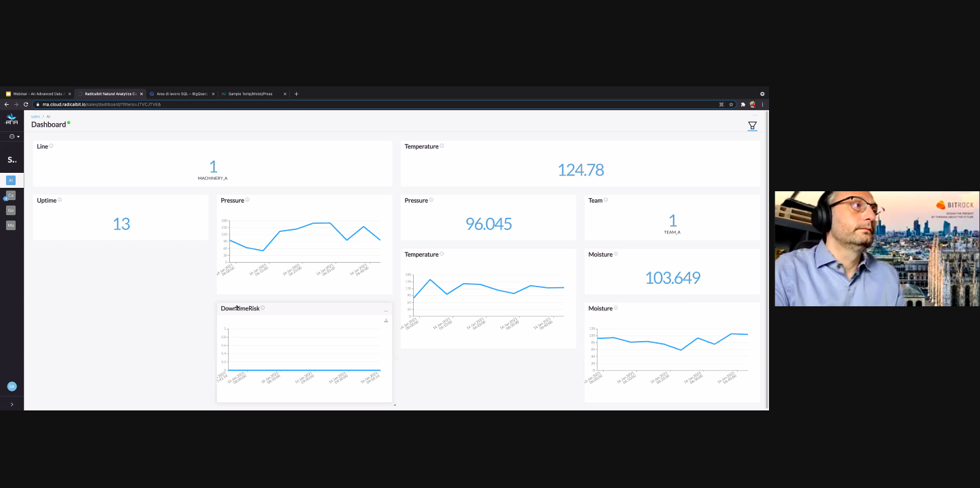Close the Sample Temp/Moist/Press tab

tap(285, 94)
